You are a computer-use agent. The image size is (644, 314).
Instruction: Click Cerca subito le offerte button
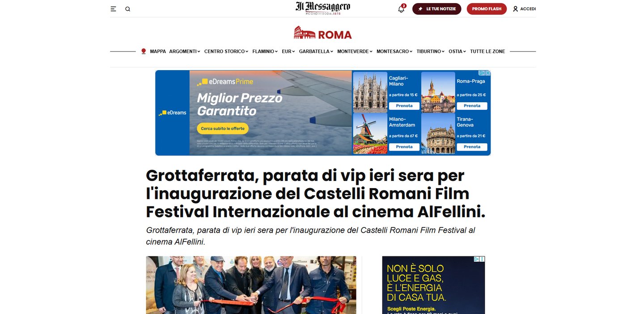(x=223, y=129)
